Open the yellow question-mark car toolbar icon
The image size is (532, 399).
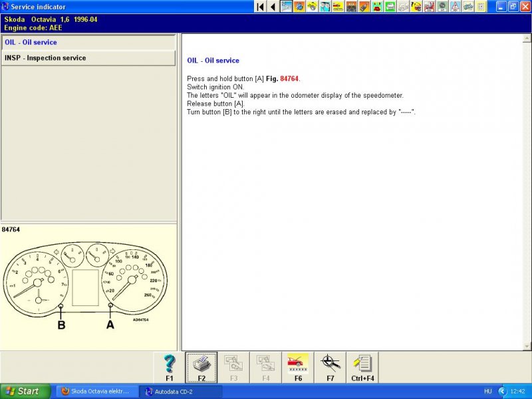[416, 7]
